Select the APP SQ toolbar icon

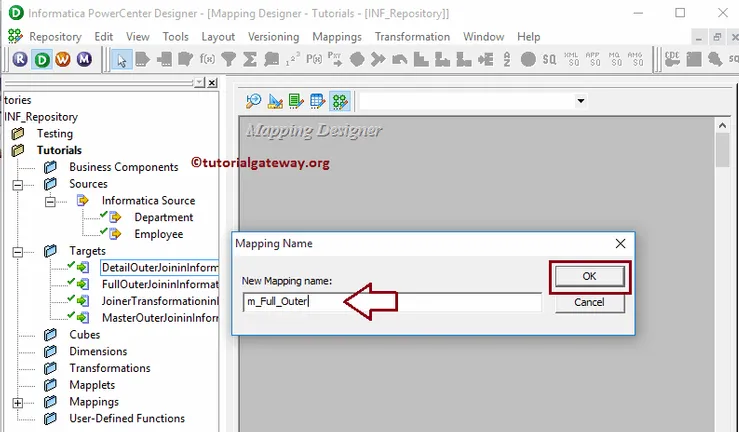point(593,59)
